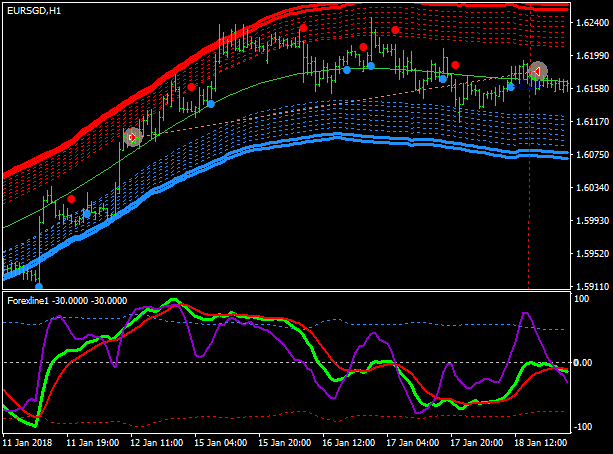Click the 15 Jan 20:00 time label
The height and width of the screenshot is (454, 613).
point(285,443)
